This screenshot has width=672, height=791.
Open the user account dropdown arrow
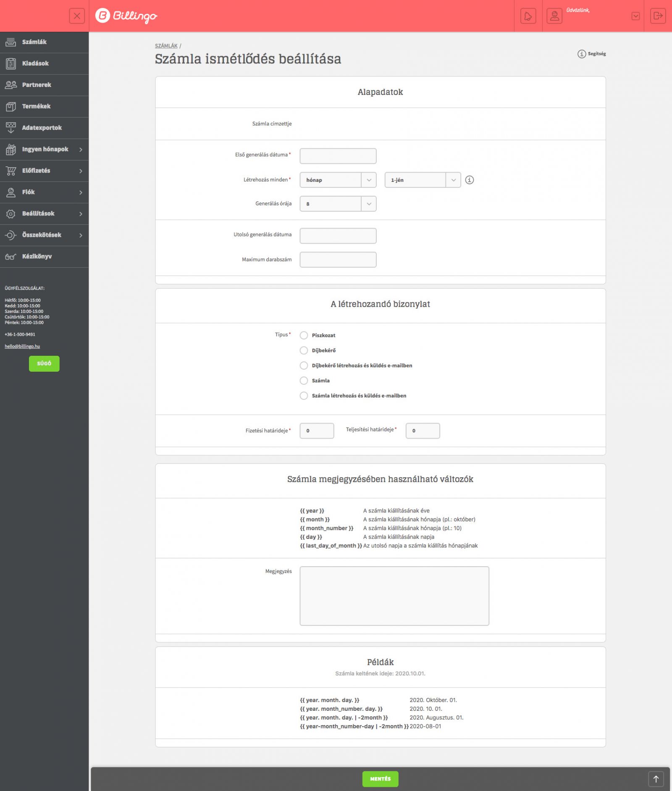coord(635,16)
